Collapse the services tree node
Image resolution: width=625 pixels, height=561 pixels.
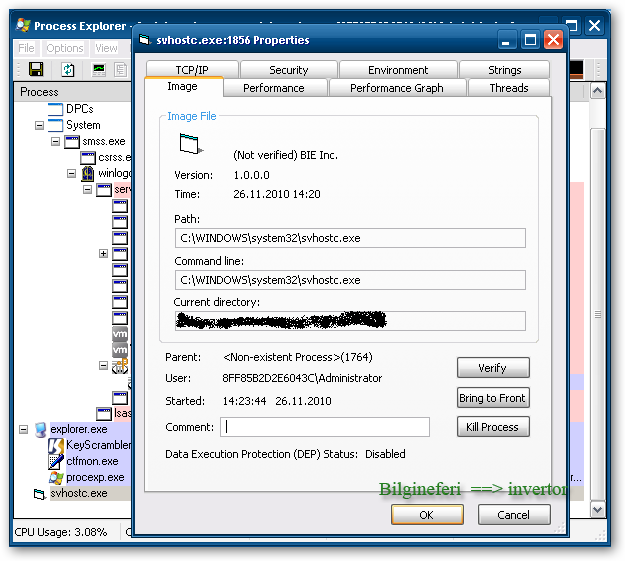pos(87,189)
